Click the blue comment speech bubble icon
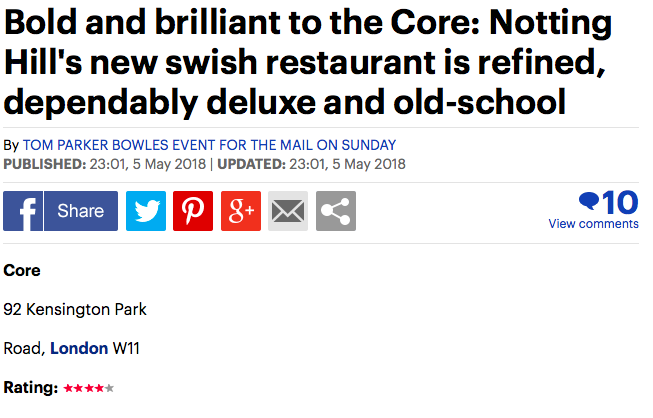Image resolution: width=653 pixels, height=418 pixels. tap(590, 200)
